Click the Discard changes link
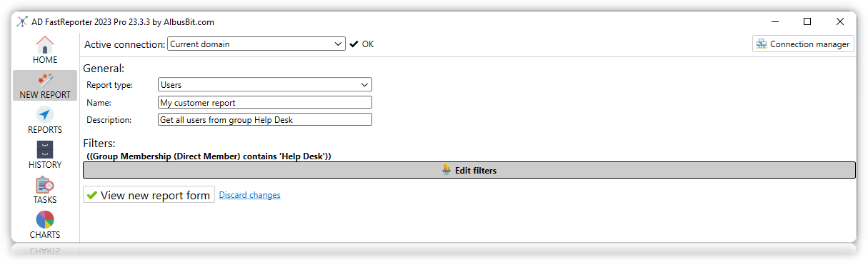Image resolution: width=868 pixels, height=265 pixels. 249,195
